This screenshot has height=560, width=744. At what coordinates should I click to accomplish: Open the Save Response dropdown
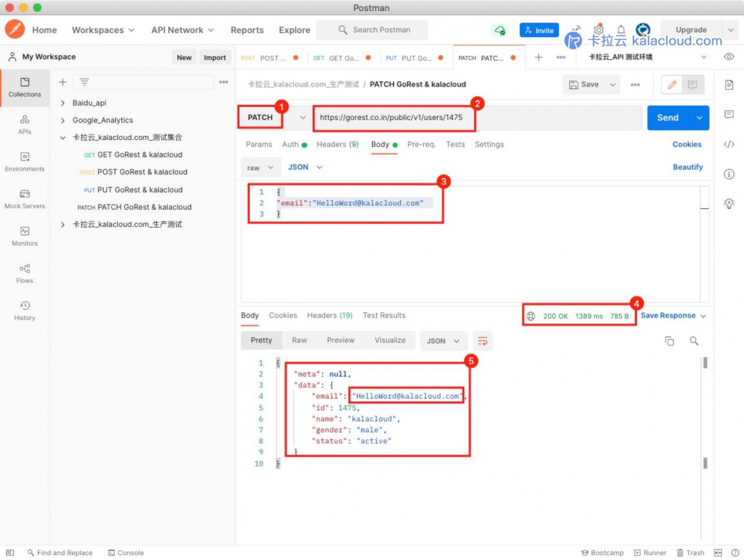[673, 316]
